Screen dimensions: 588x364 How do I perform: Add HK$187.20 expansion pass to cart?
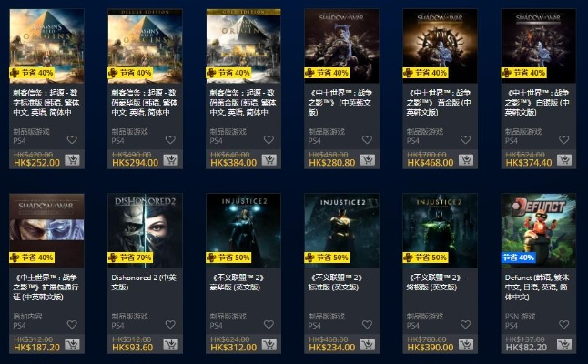(72, 345)
